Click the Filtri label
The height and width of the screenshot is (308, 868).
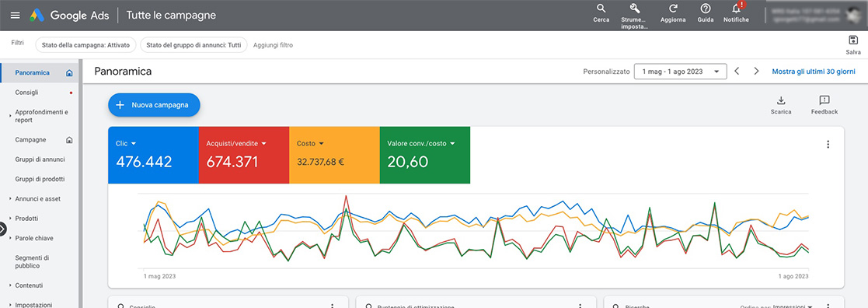pos(17,43)
